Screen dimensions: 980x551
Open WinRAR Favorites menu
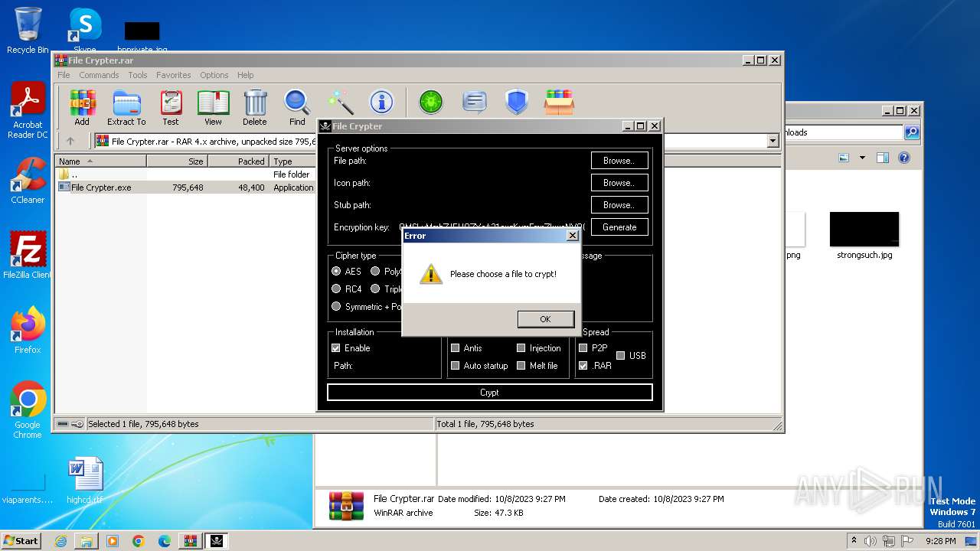174,75
